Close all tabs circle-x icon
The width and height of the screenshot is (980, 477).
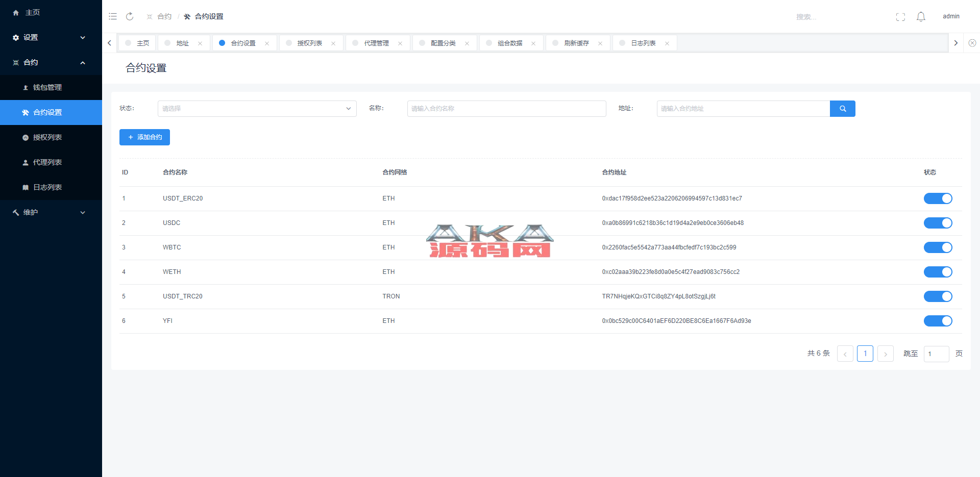point(972,43)
